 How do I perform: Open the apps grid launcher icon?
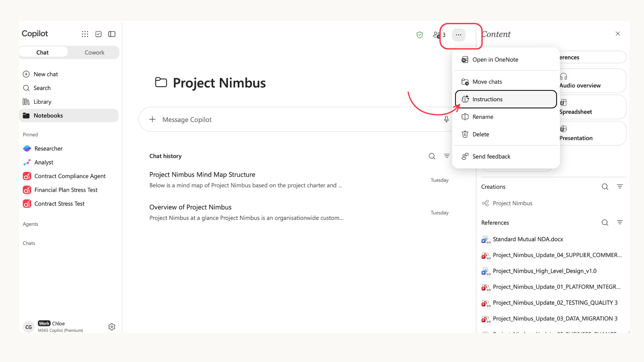click(x=85, y=34)
